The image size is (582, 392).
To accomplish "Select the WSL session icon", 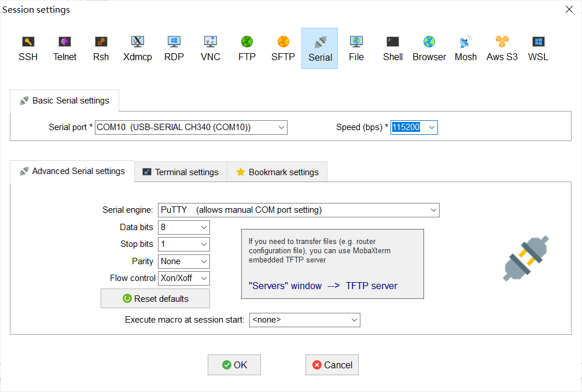I will click(x=538, y=48).
